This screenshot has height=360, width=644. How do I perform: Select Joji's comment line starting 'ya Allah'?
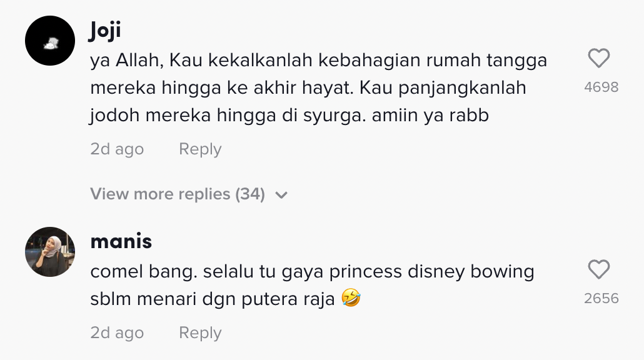(x=318, y=61)
